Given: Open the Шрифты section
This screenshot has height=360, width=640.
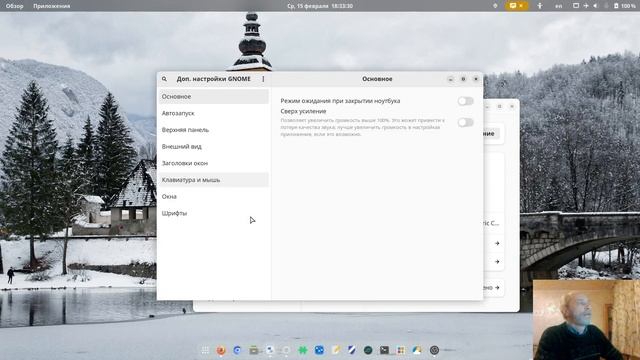Looking at the screenshot, I should click(x=213, y=213).
